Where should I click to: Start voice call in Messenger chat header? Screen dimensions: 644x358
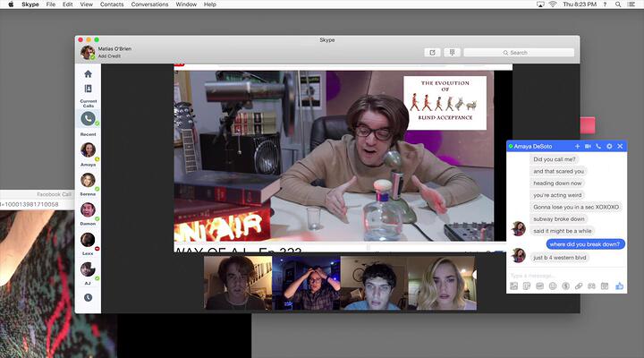[599, 146]
